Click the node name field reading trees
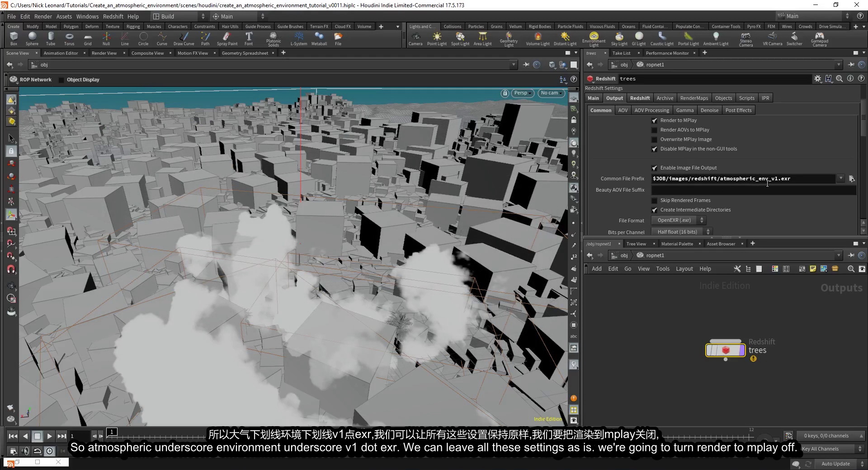 tap(714, 79)
